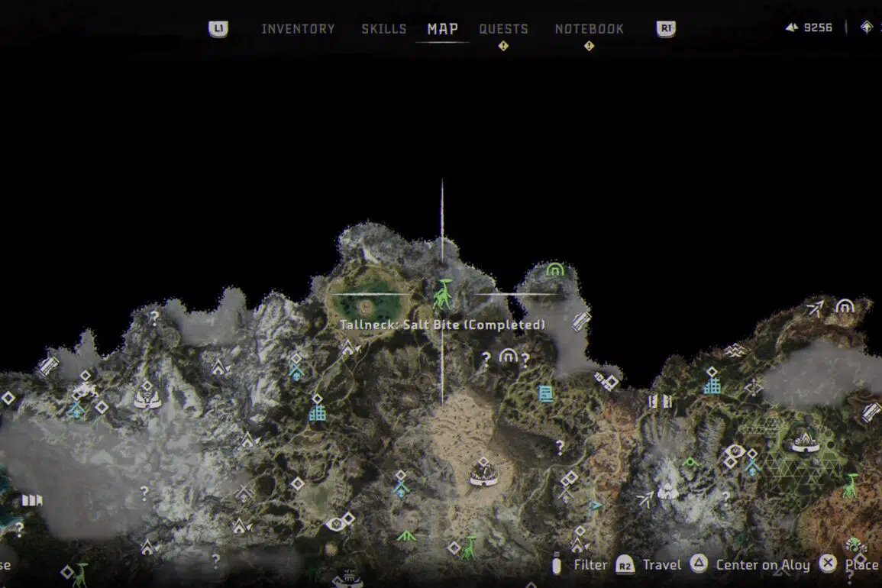Select the Map tab
This screenshot has height=588, width=882.
tap(443, 29)
